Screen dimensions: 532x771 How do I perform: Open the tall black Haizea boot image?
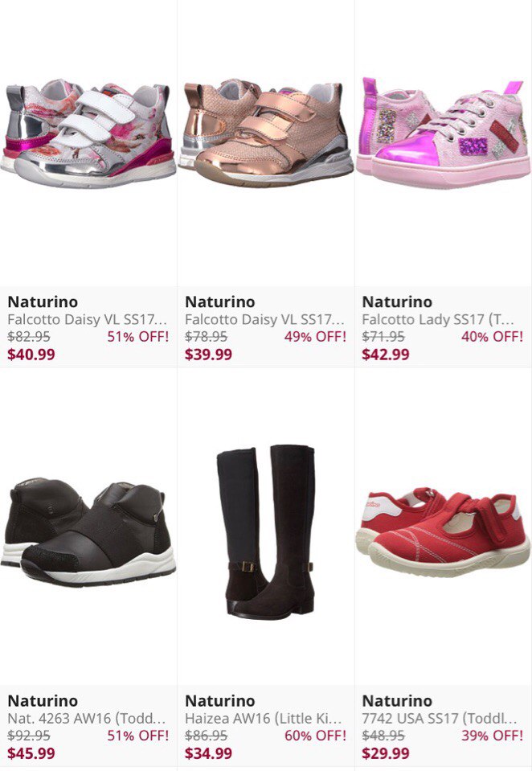(266, 531)
